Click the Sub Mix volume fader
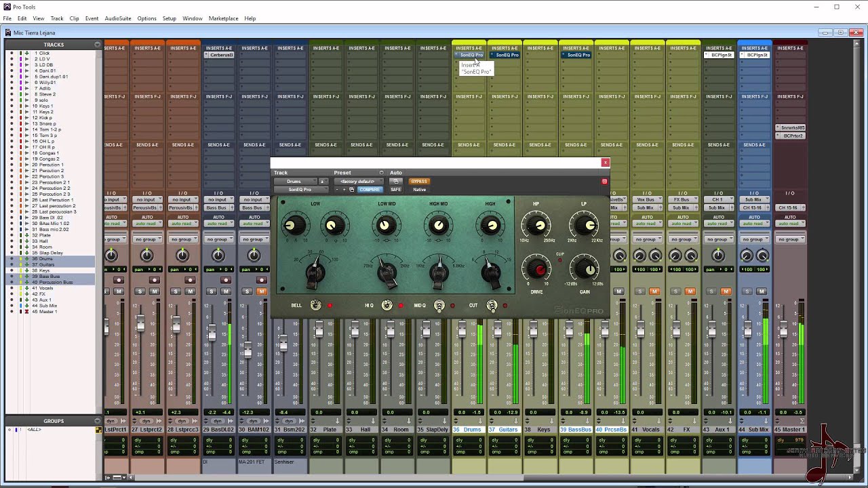This screenshot has height=488, width=868. [749, 329]
